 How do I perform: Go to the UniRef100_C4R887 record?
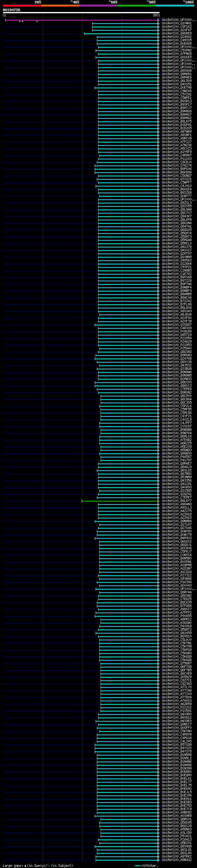click(177, 155)
